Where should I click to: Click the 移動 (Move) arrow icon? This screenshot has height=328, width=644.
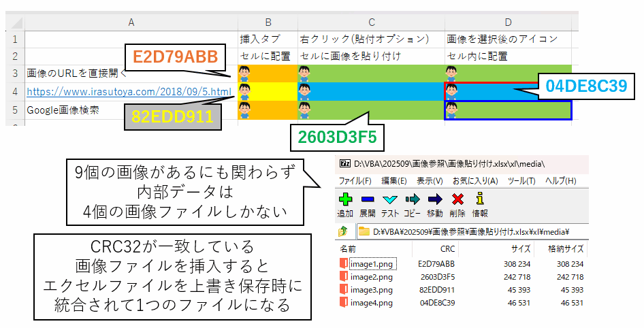[x=435, y=199]
